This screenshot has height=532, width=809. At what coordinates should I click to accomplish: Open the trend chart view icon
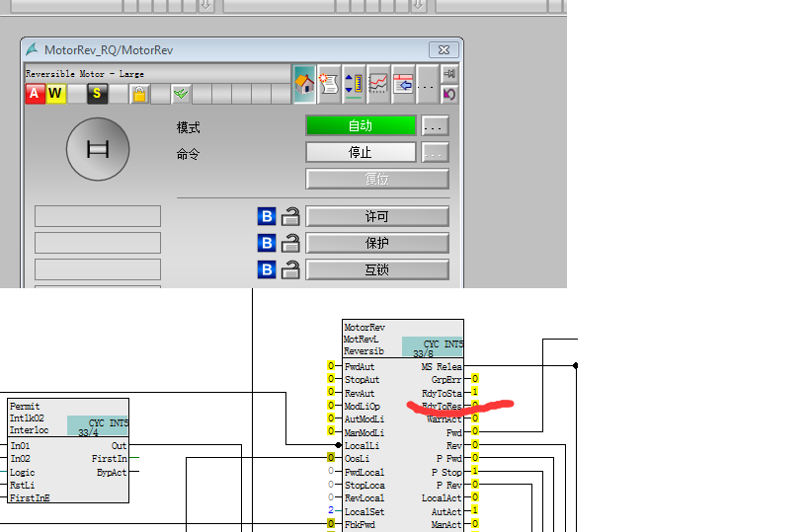coord(378,84)
